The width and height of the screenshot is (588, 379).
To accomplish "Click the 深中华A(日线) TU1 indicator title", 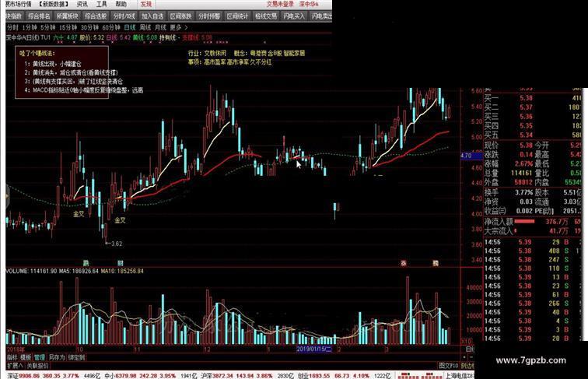I will 29,37.
